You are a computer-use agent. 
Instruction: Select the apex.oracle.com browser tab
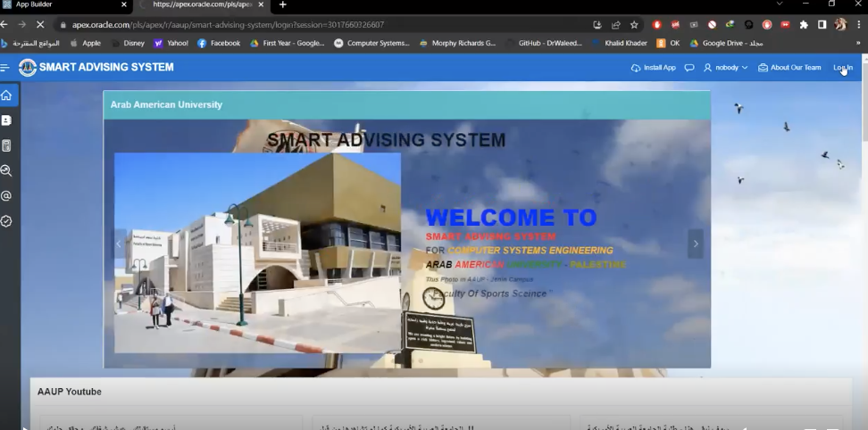coord(204,5)
